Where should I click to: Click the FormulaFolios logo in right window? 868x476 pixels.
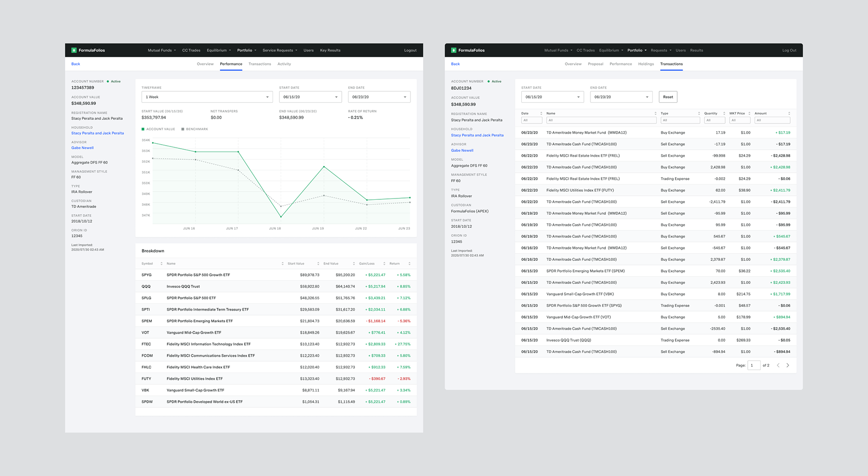click(x=468, y=50)
